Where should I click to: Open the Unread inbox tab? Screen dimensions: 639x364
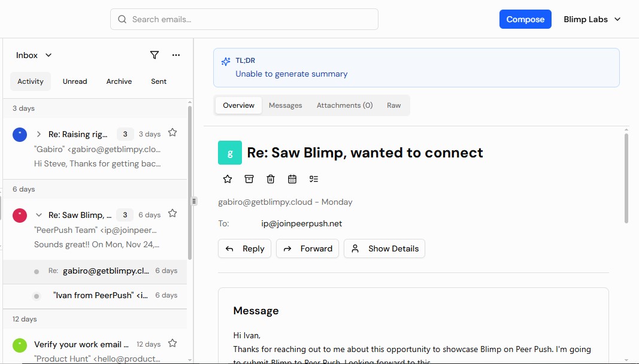click(x=74, y=81)
